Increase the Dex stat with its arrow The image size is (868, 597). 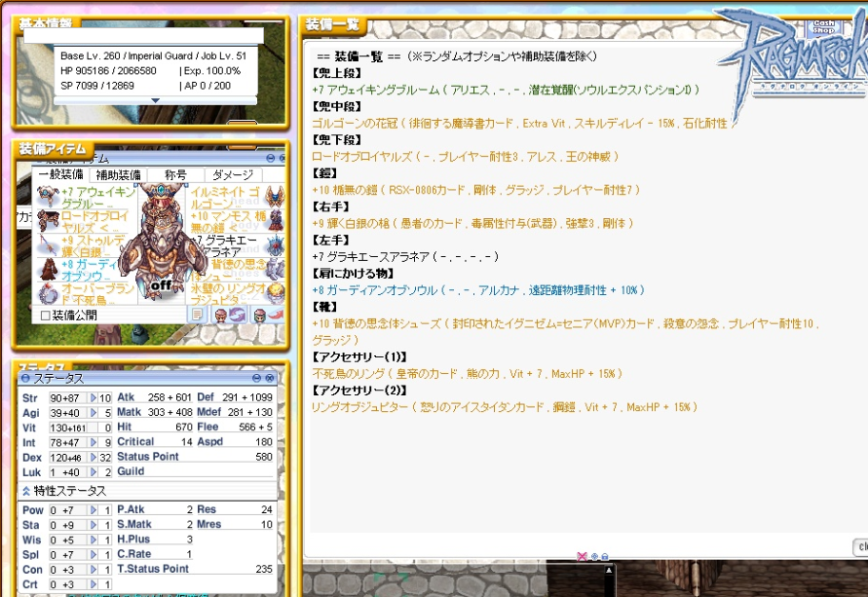coord(94,457)
